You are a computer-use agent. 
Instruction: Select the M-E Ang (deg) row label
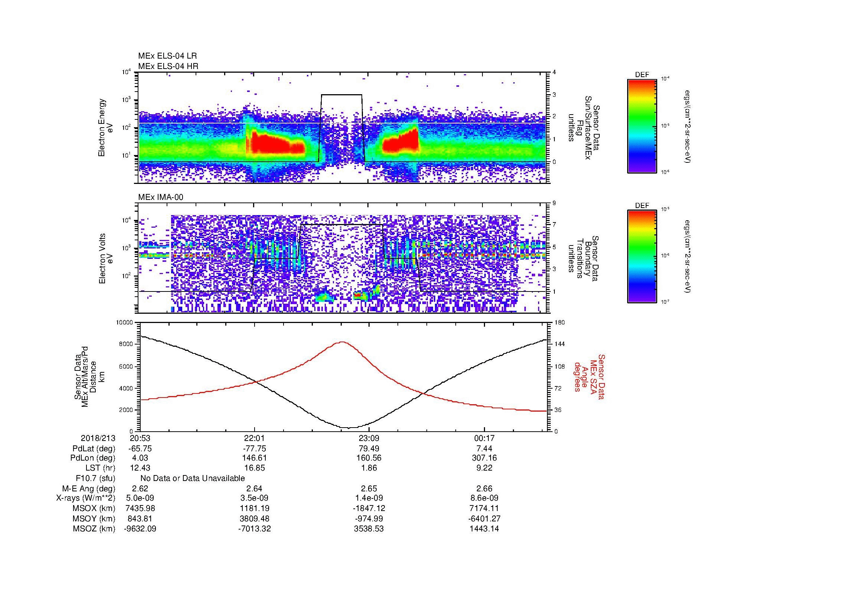89,489
